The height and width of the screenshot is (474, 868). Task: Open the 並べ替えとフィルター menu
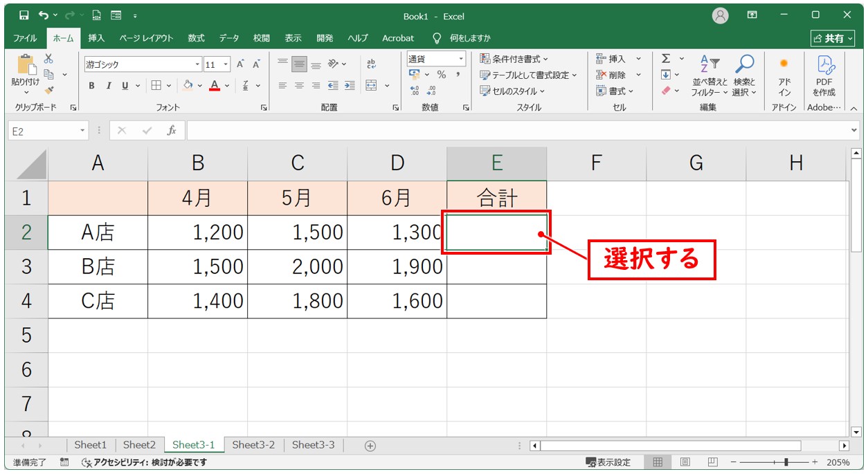(x=709, y=75)
